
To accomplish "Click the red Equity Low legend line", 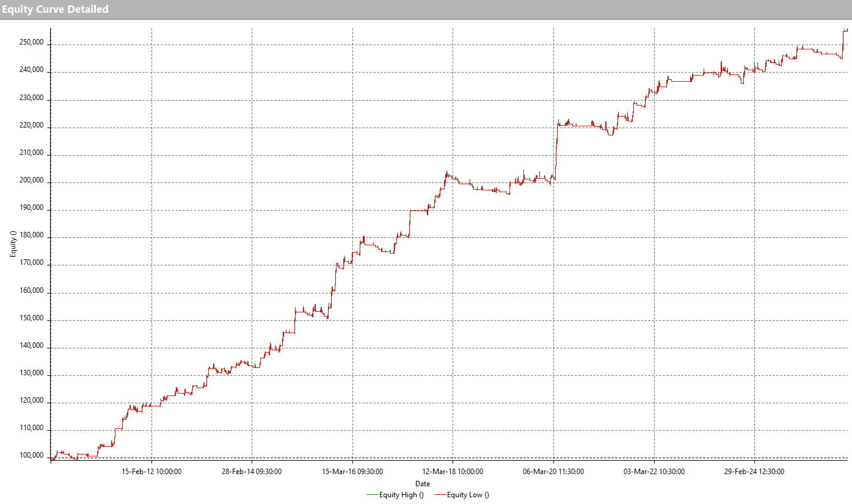I will [440, 495].
